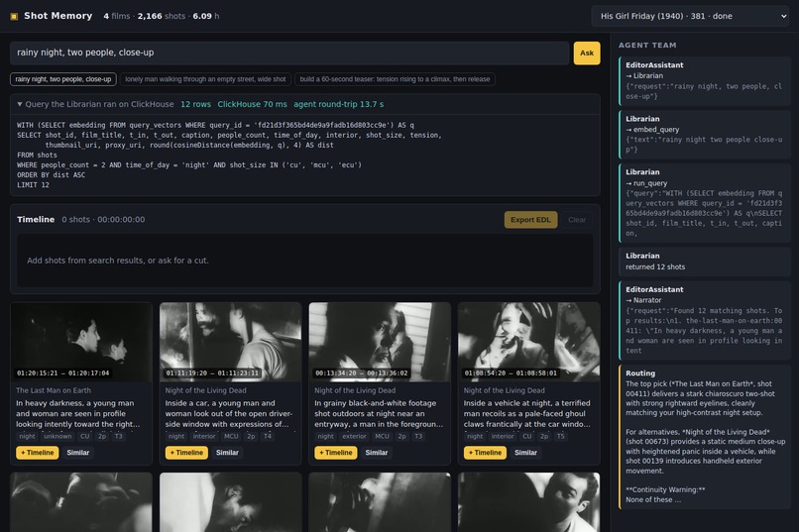Open the thumbnail timed 01:08:54:20 – 01:08:58:01

coord(529,342)
